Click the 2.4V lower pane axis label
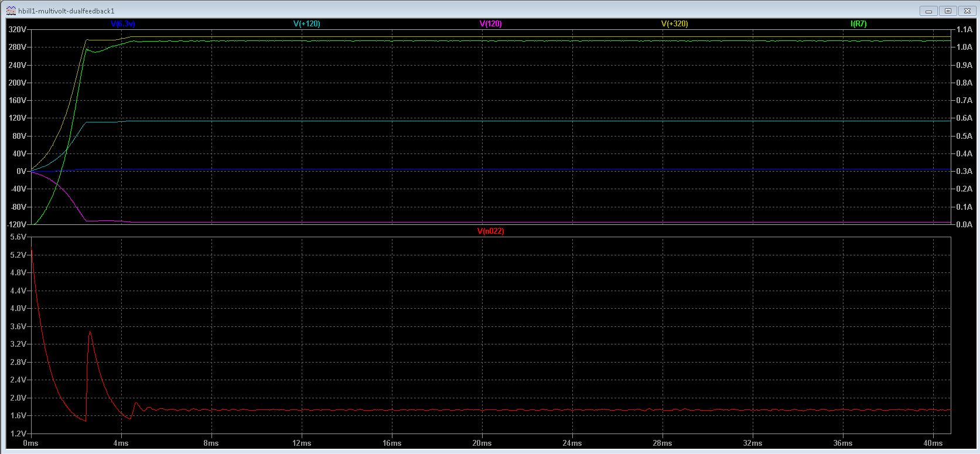980x454 pixels. point(19,380)
